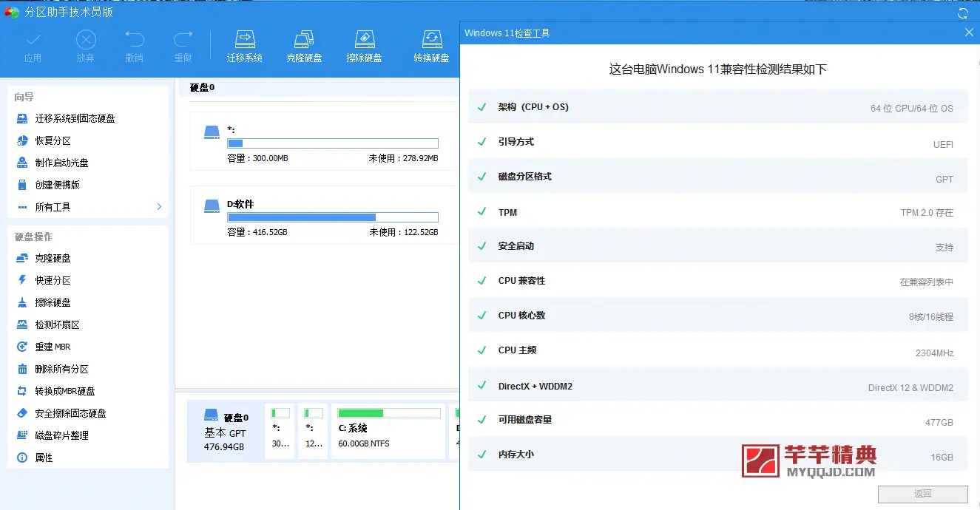Click the D:软件 partition usage bar
Viewport: 980px width, 510px height.
333,217
